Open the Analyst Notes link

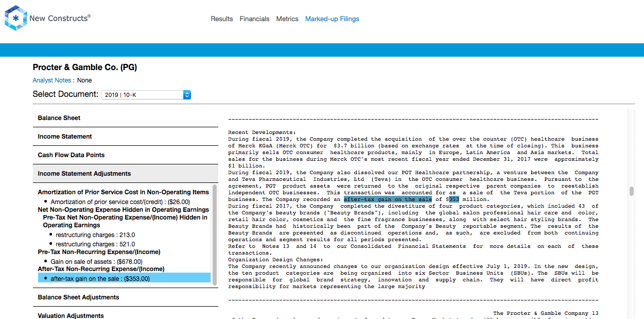[51, 80]
